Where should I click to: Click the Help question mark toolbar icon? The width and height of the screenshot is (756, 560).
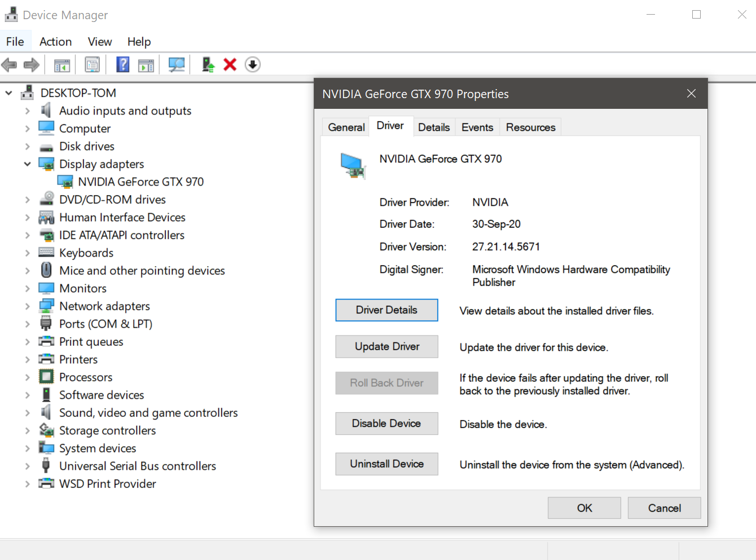pyautogui.click(x=122, y=65)
